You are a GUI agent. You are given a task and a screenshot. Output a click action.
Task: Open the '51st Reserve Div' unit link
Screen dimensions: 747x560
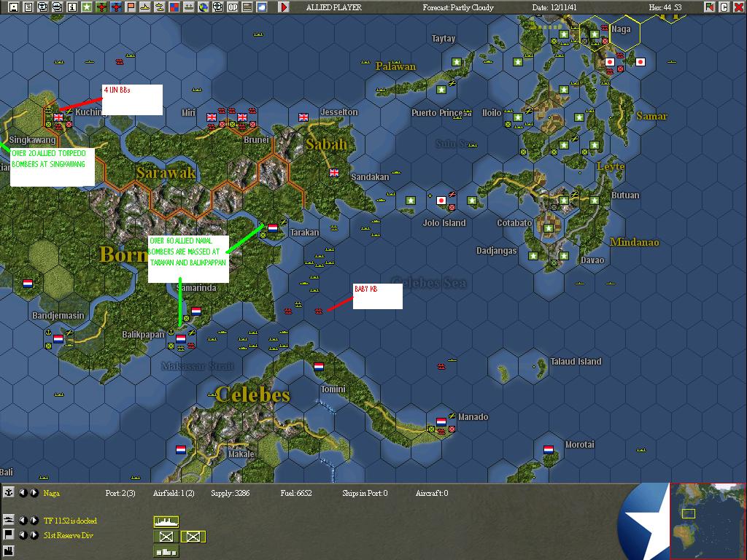point(68,535)
